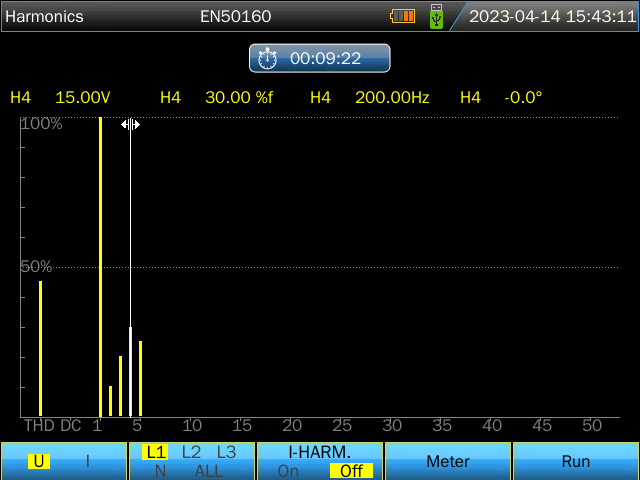The width and height of the screenshot is (640, 480).
Task: Select the U voltage option
Action: tap(39, 461)
